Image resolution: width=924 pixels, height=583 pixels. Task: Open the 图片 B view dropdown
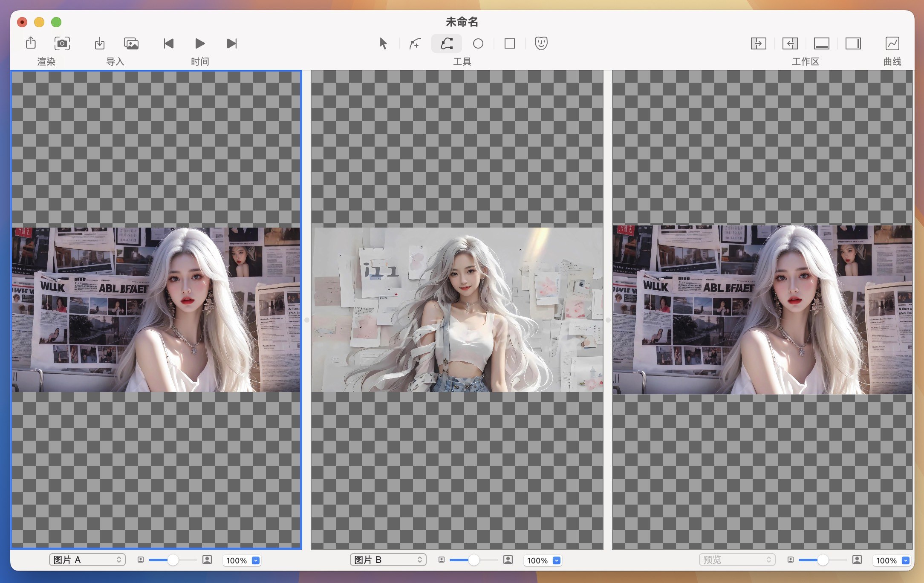[x=388, y=560]
